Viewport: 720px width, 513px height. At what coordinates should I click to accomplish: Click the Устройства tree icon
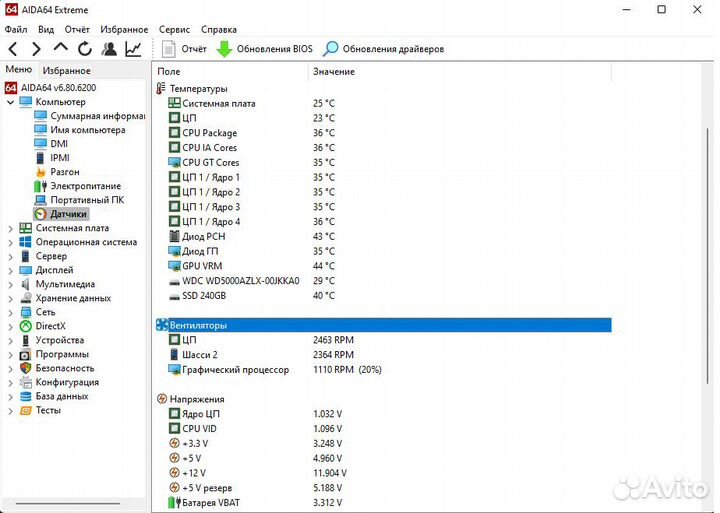click(26, 340)
